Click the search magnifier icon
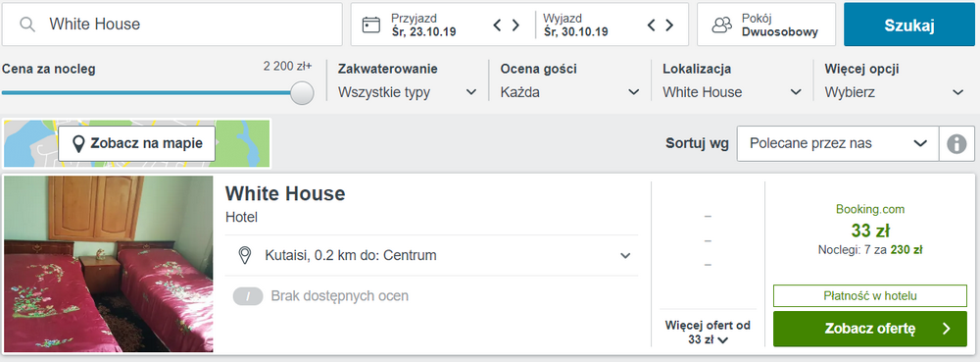The width and height of the screenshot is (980, 362). [26, 25]
